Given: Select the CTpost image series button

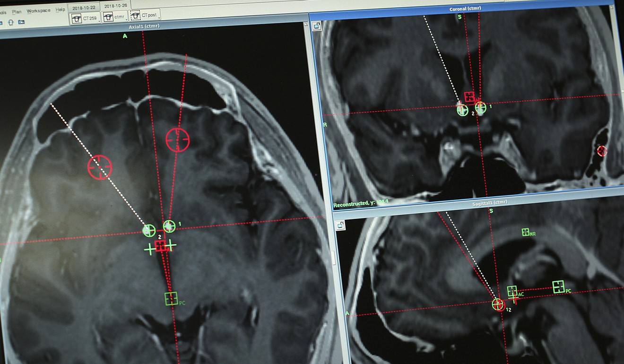Looking at the screenshot, I should pyautogui.click(x=145, y=16).
